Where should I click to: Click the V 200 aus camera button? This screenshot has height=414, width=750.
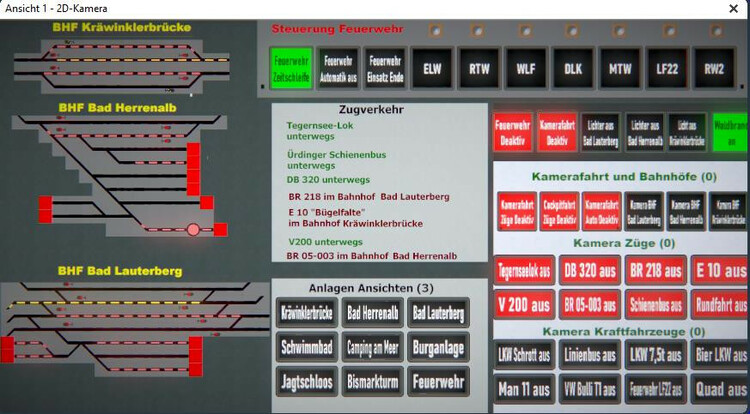pos(524,305)
